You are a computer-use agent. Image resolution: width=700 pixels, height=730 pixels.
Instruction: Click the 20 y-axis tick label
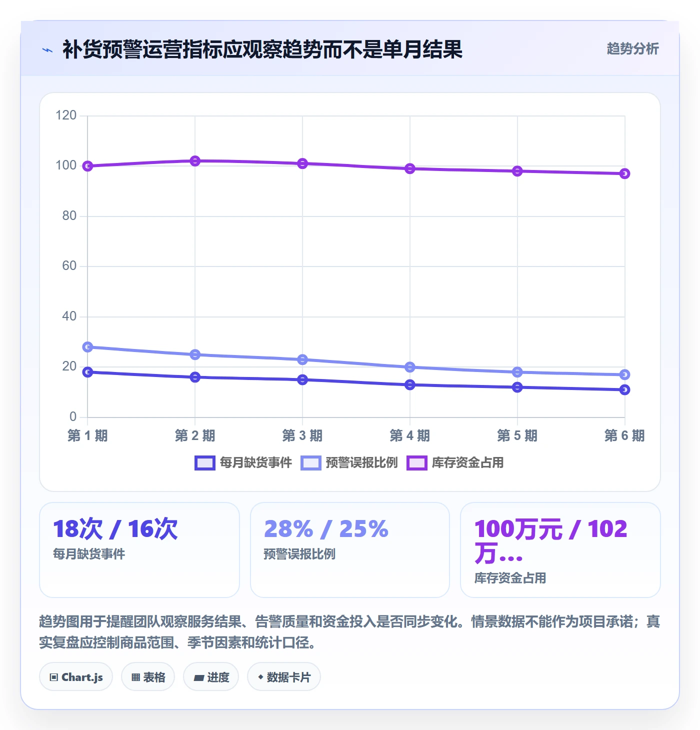(69, 366)
